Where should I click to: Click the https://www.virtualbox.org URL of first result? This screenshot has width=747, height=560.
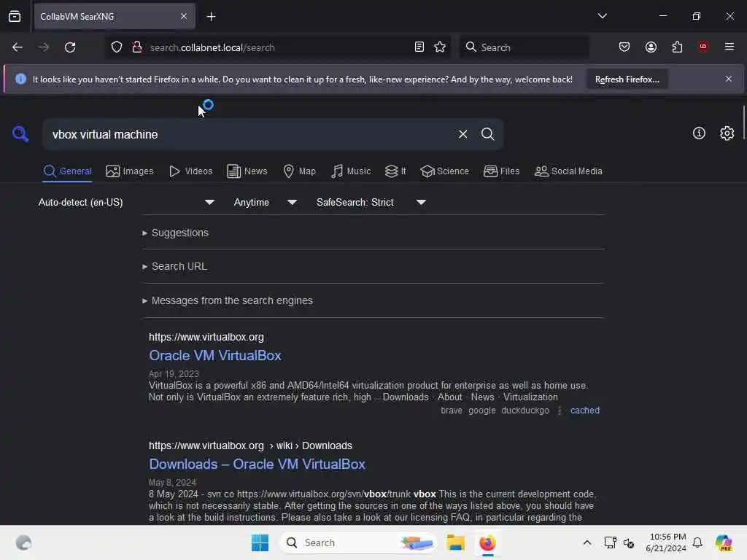[x=206, y=337]
